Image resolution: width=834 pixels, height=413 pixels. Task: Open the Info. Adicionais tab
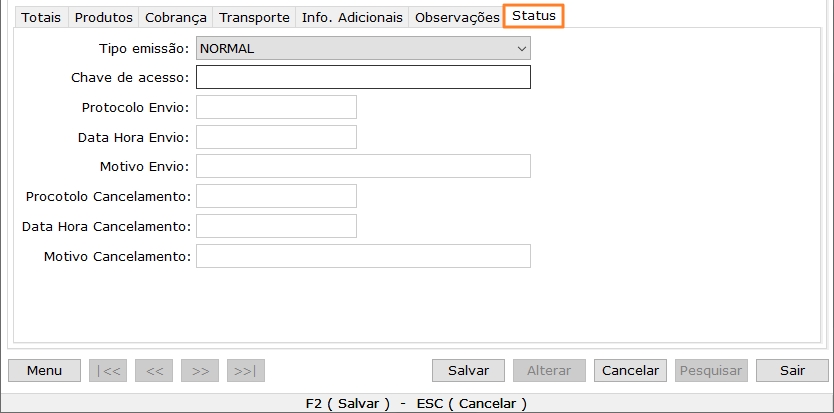pyautogui.click(x=352, y=18)
